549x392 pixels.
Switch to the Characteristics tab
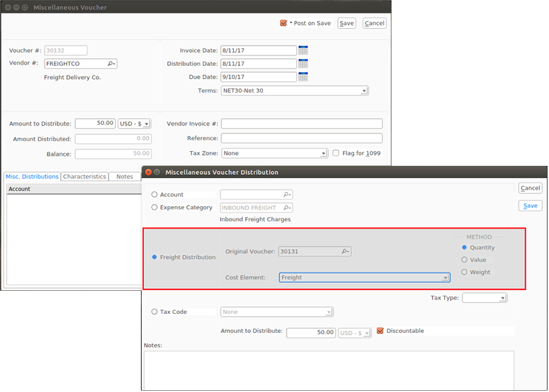84,176
